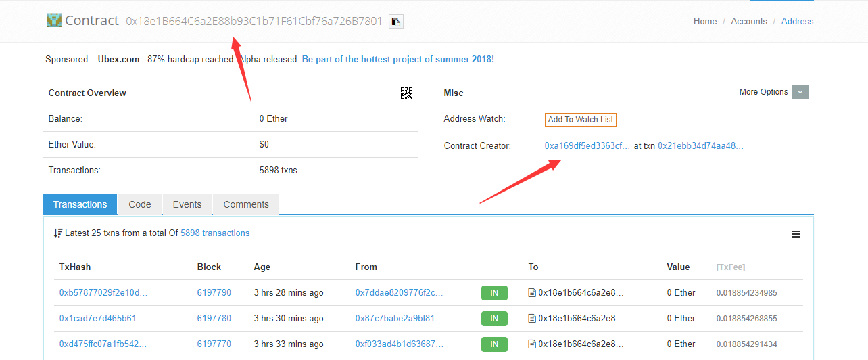Switch to the Code tab
This screenshot has width=868, height=360.
pos(140,204)
